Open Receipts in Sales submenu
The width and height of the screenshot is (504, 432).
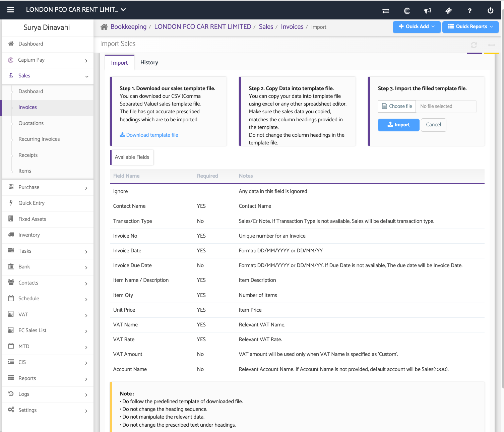point(28,155)
